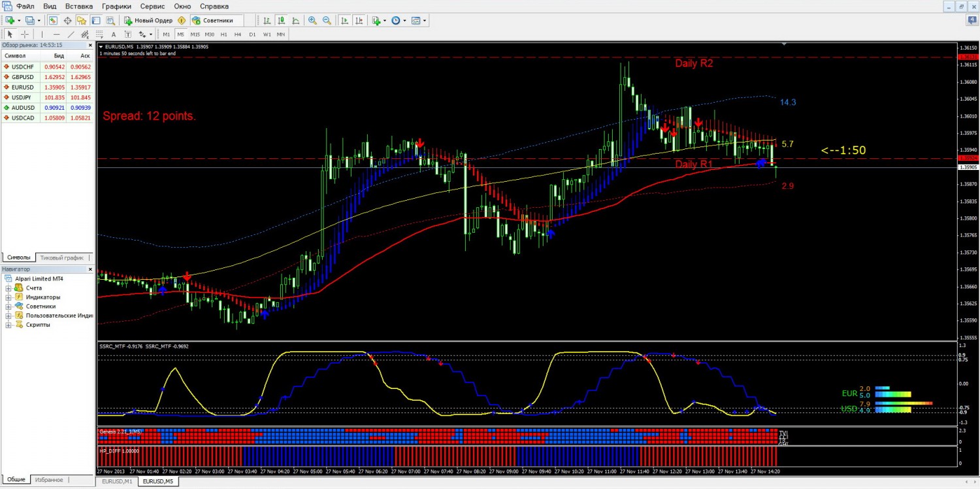Switch chart to candlestick type
This screenshot has width=980, height=489.
(281, 20)
